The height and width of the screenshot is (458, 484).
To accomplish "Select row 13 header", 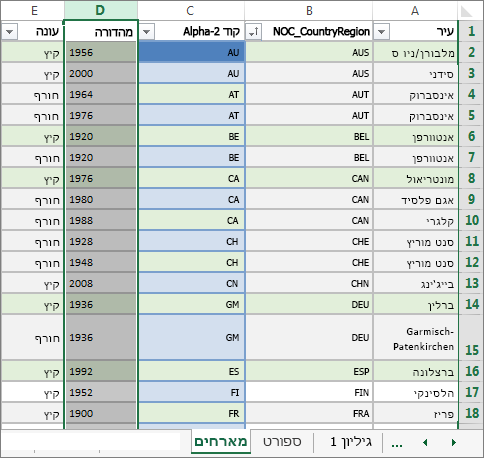I will (x=471, y=283).
